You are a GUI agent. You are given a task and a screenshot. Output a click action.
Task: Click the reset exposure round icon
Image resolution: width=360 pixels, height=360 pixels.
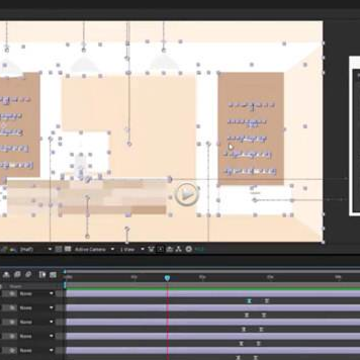click(189, 249)
